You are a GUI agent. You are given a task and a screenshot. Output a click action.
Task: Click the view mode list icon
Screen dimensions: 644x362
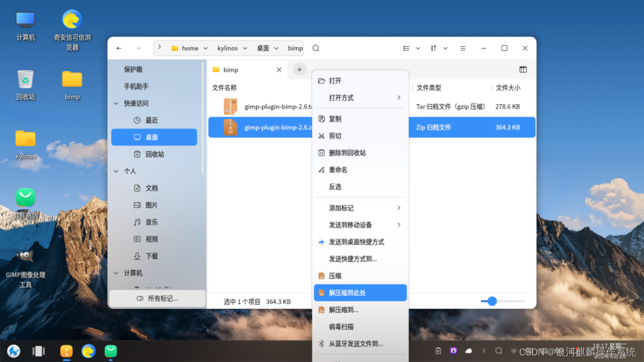coord(407,48)
